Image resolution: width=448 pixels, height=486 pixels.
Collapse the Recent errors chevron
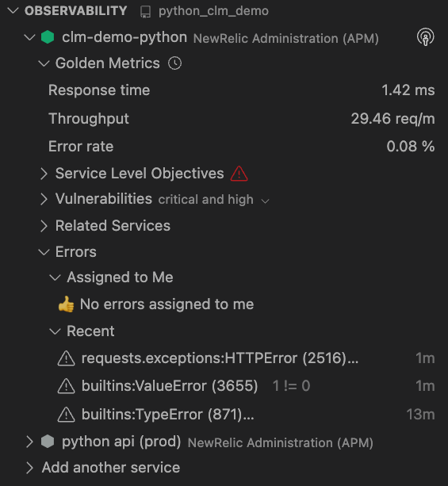(x=56, y=331)
